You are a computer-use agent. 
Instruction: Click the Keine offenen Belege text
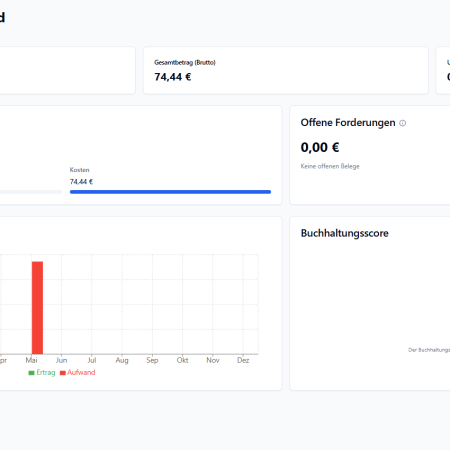pos(330,166)
